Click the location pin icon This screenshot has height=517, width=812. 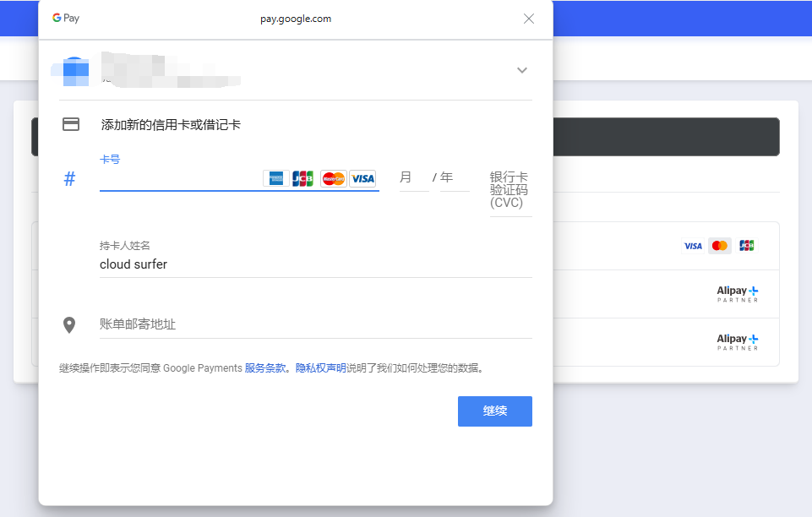pos(69,325)
